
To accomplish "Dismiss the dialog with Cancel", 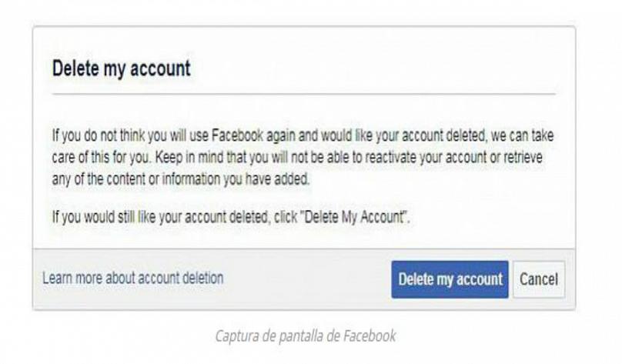I will click(539, 279).
